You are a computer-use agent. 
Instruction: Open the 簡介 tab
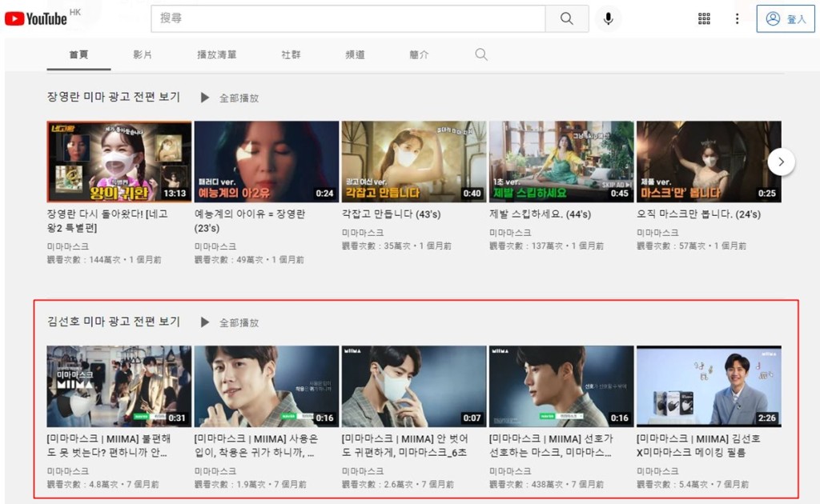(x=419, y=54)
